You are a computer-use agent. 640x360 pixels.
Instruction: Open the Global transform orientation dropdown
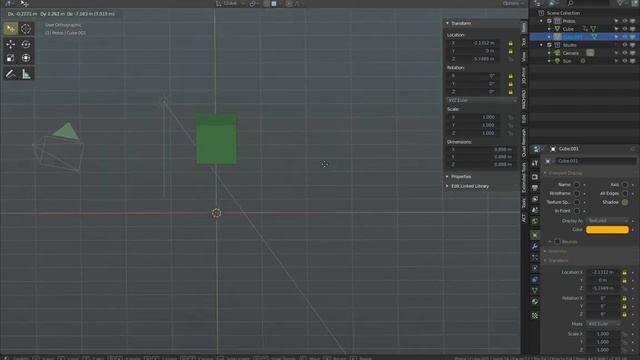pos(230,3)
